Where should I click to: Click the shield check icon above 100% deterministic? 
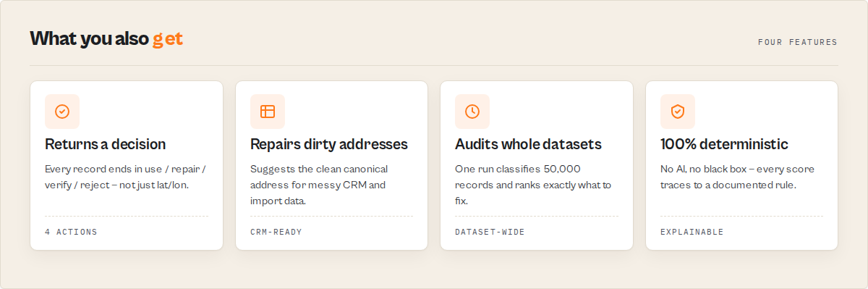(678, 112)
